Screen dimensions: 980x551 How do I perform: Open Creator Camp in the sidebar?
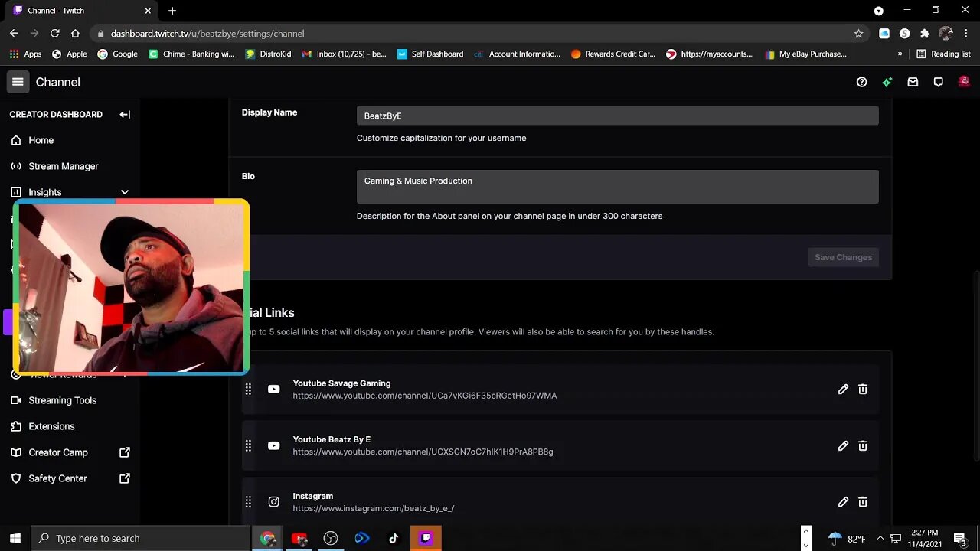pos(58,452)
